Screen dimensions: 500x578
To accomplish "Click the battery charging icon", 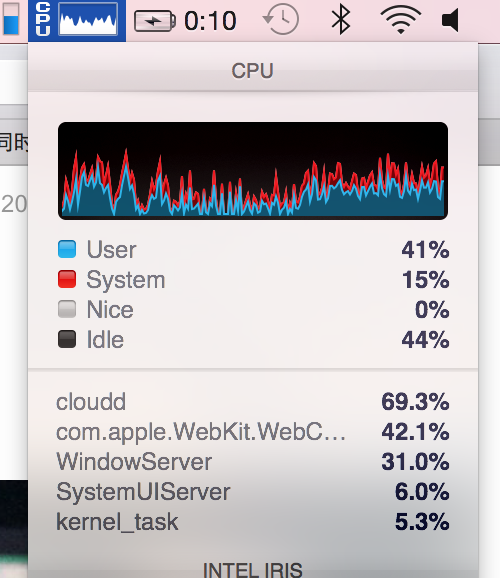I will (x=155, y=21).
